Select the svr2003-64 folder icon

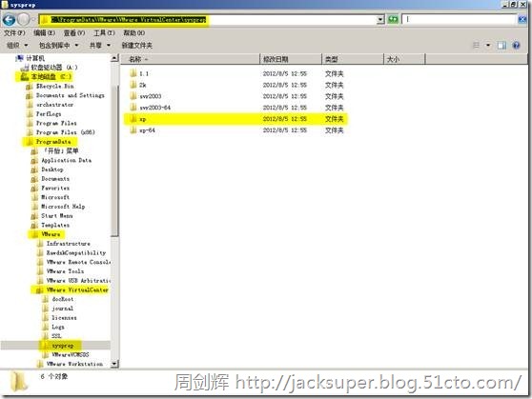133,108
